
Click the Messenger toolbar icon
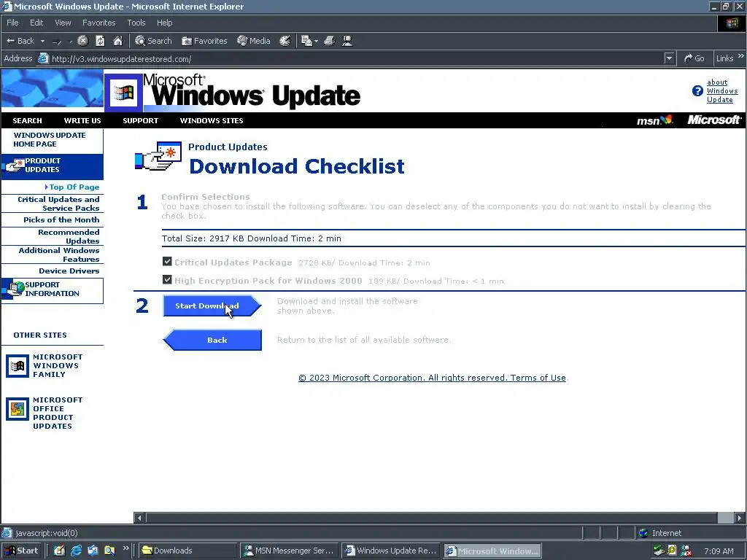(x=347, y=41)
